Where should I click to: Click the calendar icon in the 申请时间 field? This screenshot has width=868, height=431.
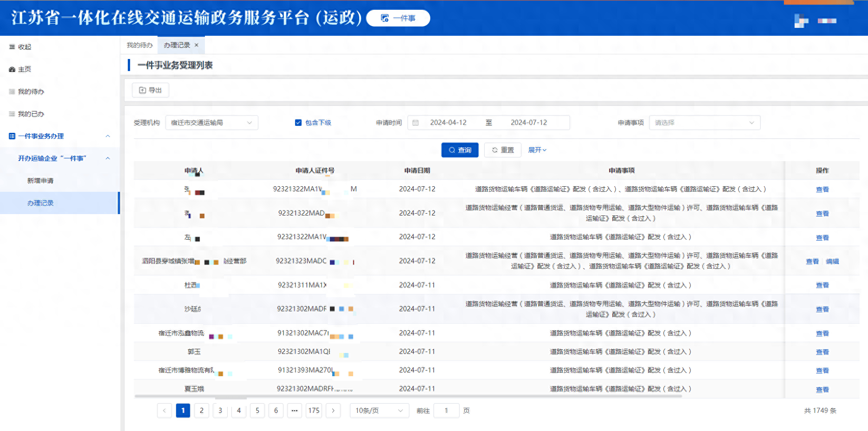click(415, 122)
